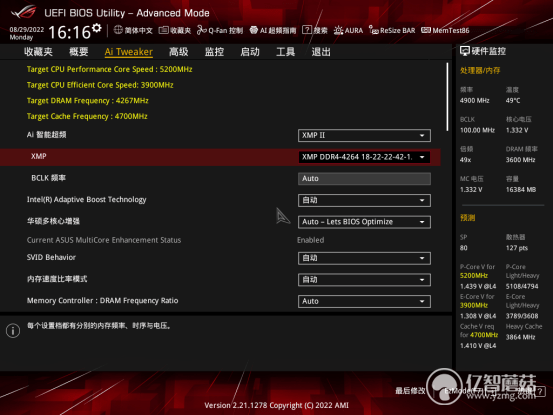Switch to the 收藏夹 tab

click(38, 52)
